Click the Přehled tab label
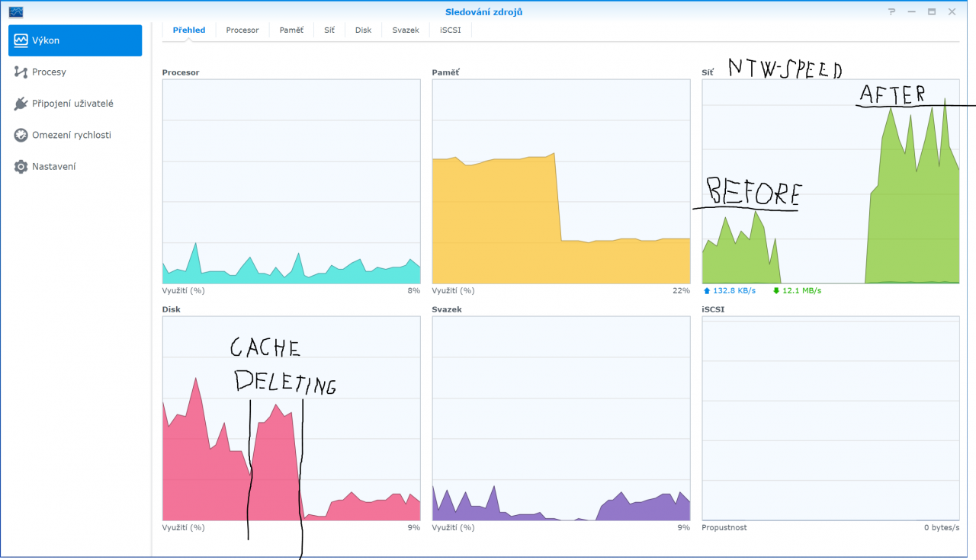Screen dimensions: 976x560 [188, 30]
